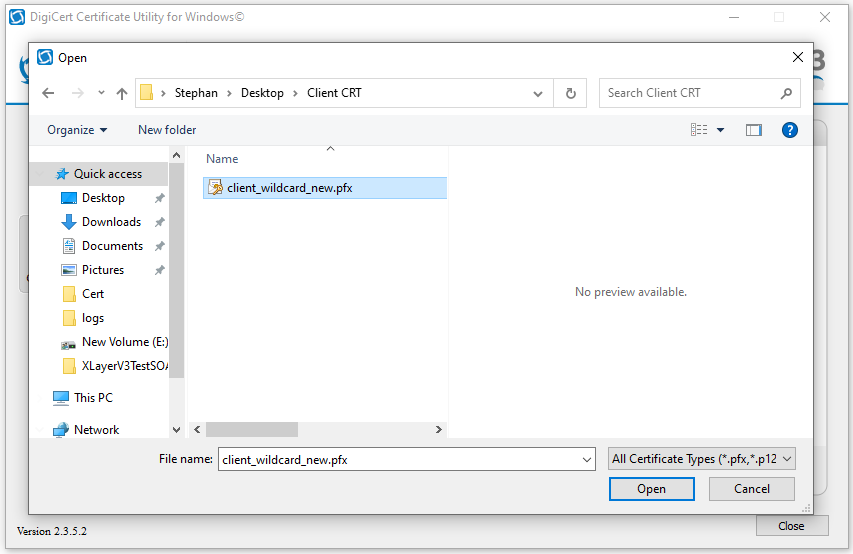Open Pictures in Quick access
The image size is (853, 554).
pyautogui.click(x=103, y=270)
